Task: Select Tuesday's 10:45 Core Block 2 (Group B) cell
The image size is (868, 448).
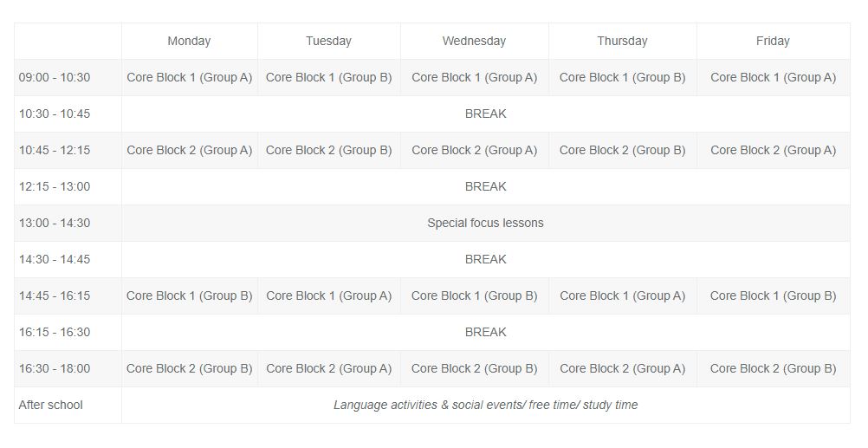Action: click(329, 150)
